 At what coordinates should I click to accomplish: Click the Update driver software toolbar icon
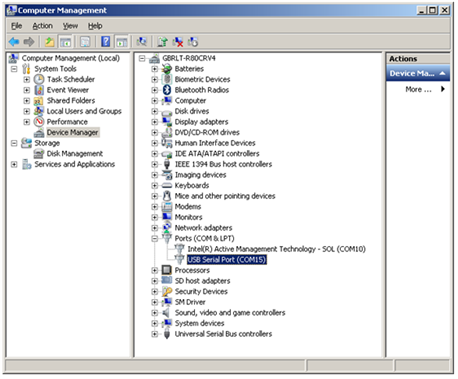[x=163, y=42]
